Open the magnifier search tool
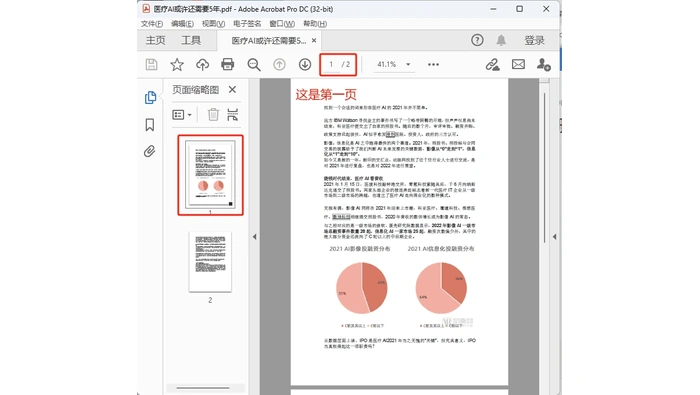Image resolution: width=700 pixels, height=395 pixels. [x=254, y=65]
